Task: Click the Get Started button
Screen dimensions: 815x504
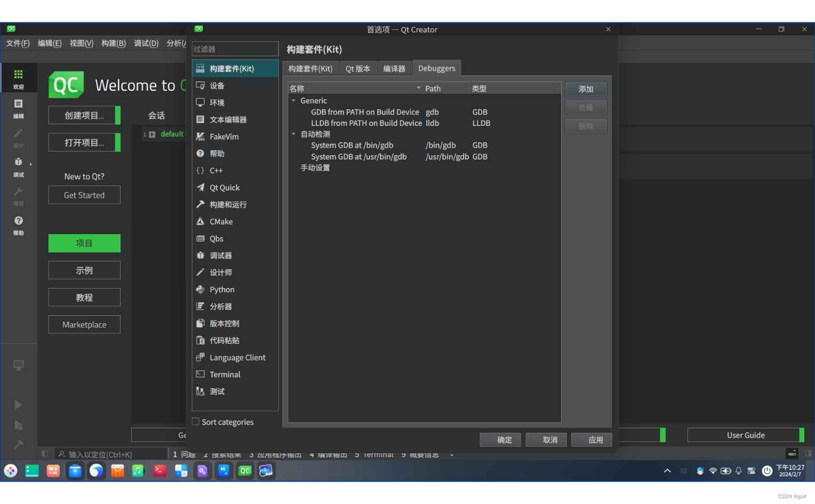Action: click(x=84, y=195)
